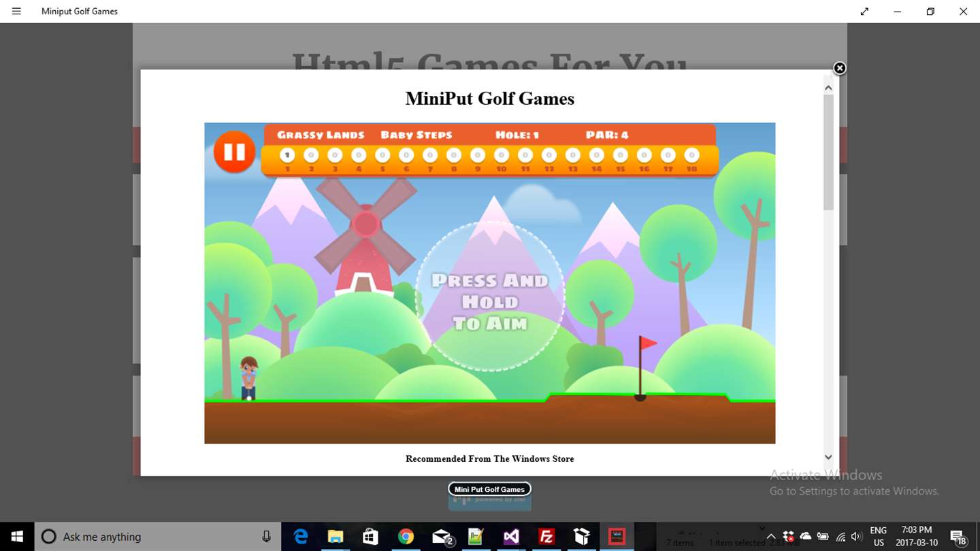Image resolution: width=980 pixels, height=551 pixels.
Task: Click the golfer character
Action: [x=248, y=378]
